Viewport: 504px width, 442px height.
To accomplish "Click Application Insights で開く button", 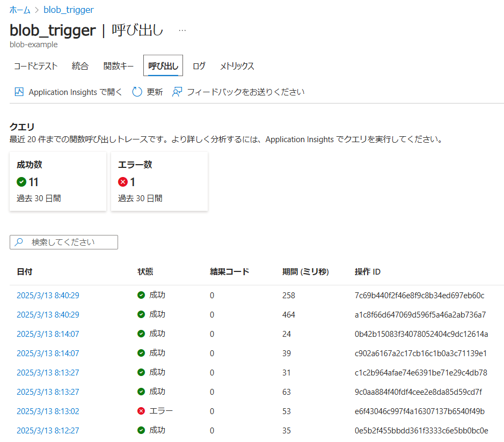I will click(69, 92).
